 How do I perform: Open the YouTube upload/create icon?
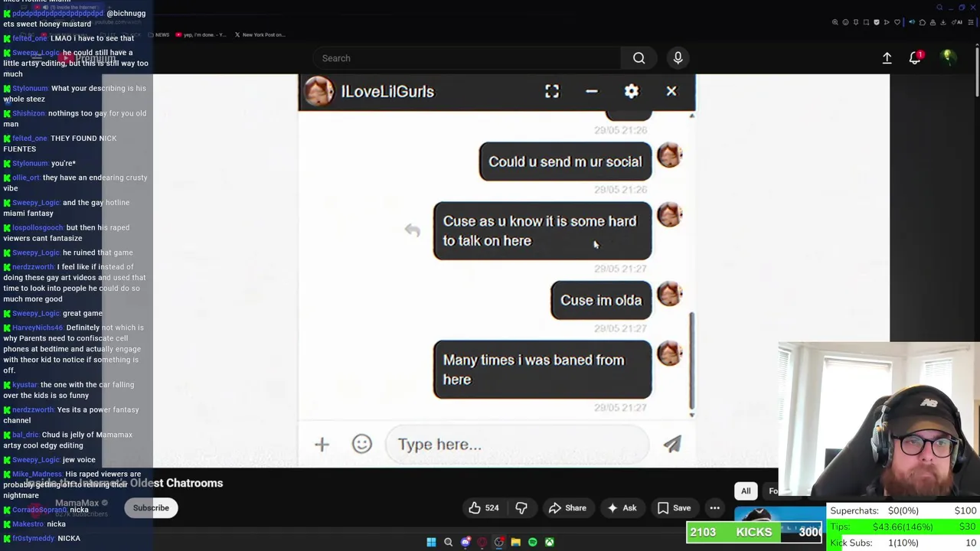pyautogui.click(x=887, y=58)
